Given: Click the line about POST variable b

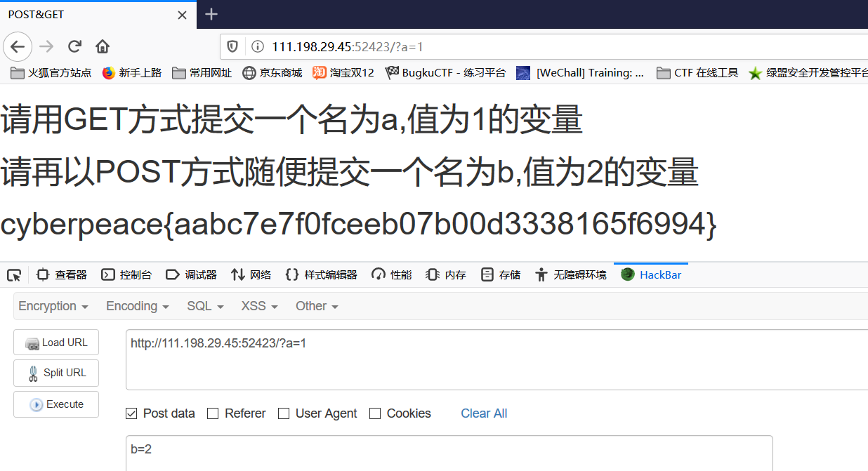Looking at the screenshot, I should pos(349,173).
